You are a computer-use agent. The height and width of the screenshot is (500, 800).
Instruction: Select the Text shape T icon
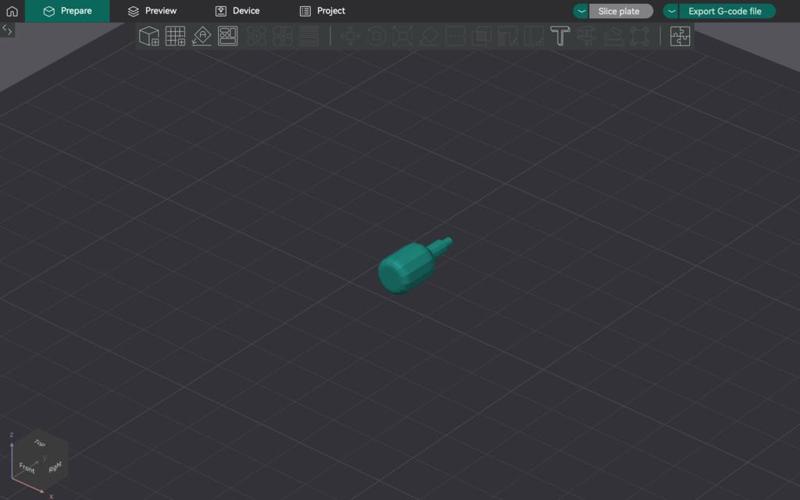[x=560, y=36]
